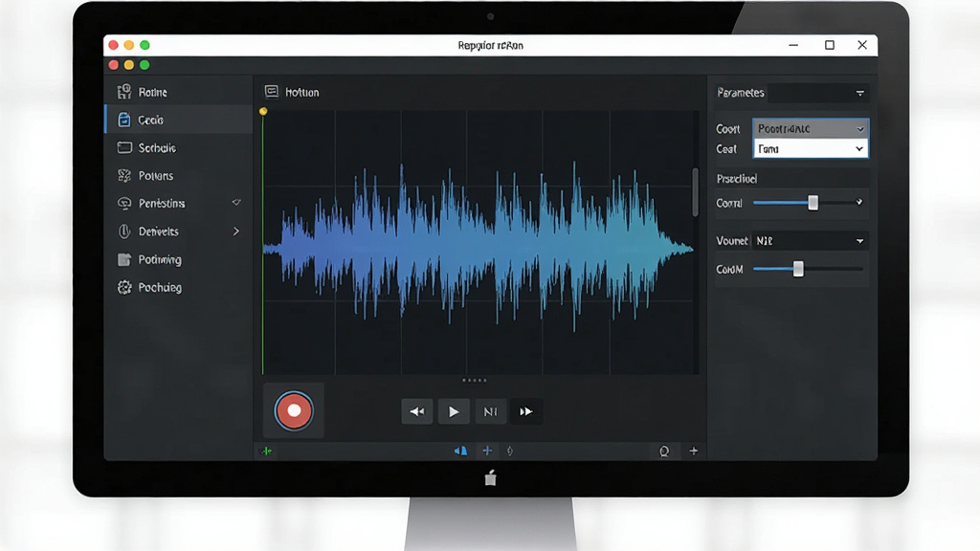
Task: Click the Potiming sidebar icon
Action: tap(124, 259)
